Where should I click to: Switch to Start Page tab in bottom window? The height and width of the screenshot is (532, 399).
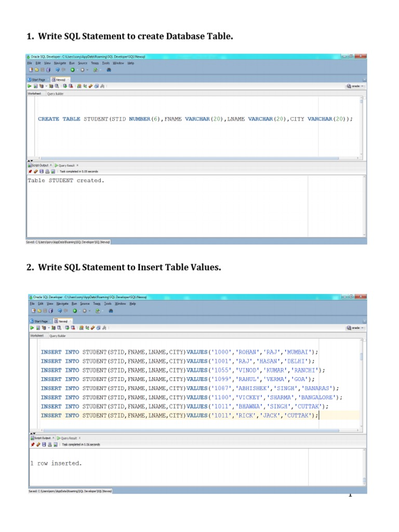pyautogui.click(x=39, y=321)
